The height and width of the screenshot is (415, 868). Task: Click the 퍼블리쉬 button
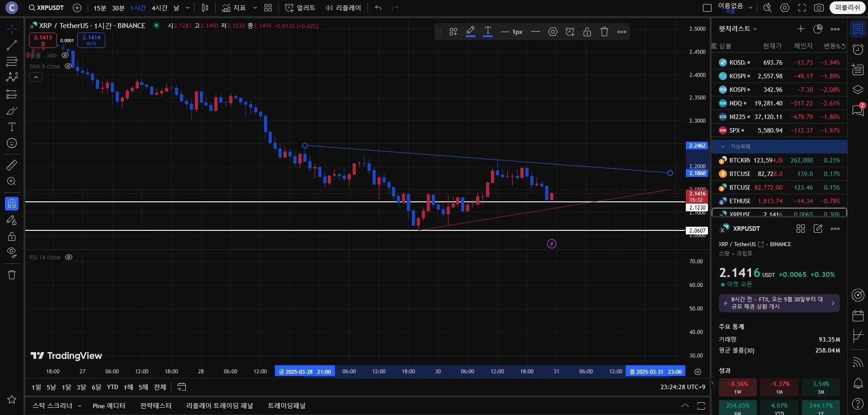coord(847,8)
